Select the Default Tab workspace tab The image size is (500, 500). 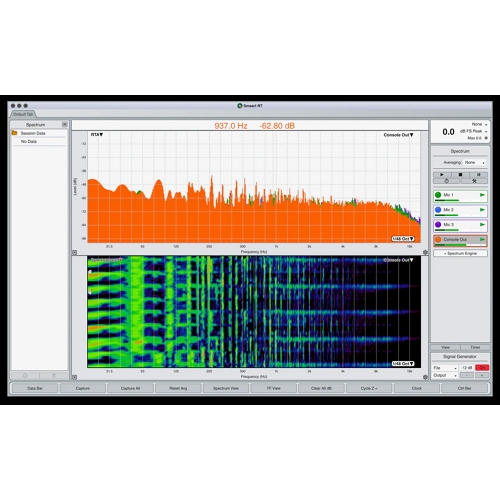(23, 114)
